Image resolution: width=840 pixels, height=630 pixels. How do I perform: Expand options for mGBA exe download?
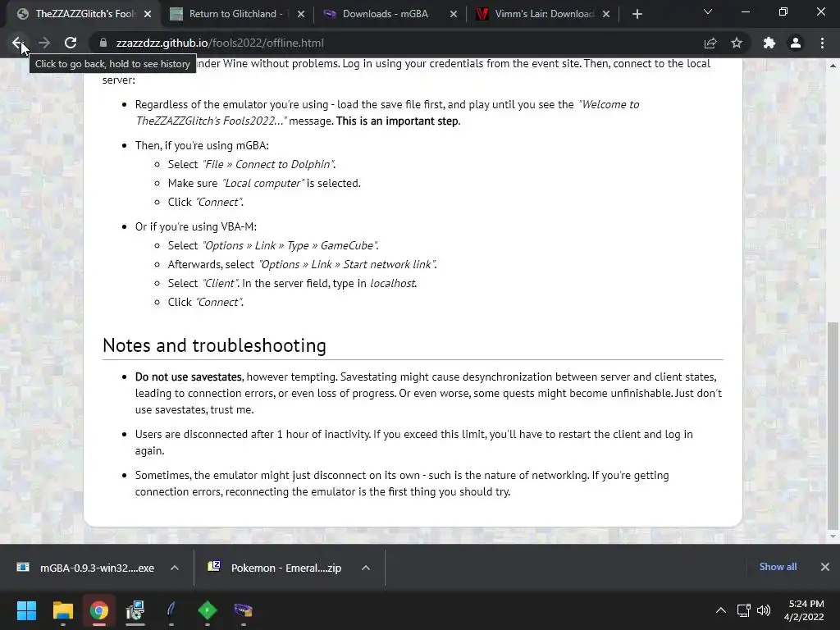pyautogui.click(x=175, y=568)
